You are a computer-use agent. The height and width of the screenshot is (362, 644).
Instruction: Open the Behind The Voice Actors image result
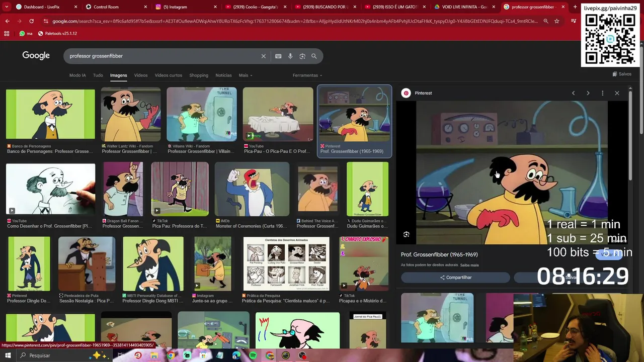(317, 189)
